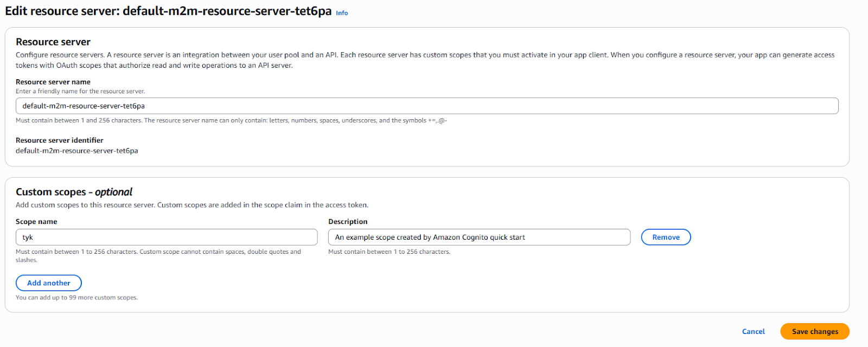868x347 pixels.
Task: Click the Custom scopes - optional heading
Action: point(74,192)
